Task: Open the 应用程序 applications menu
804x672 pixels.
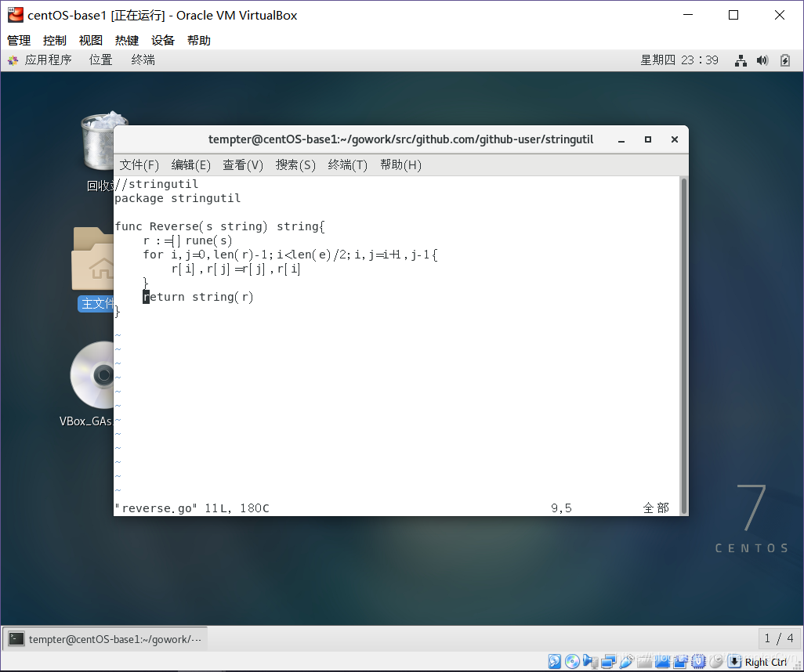Action: pyautogui.click(x=49, y=60)
